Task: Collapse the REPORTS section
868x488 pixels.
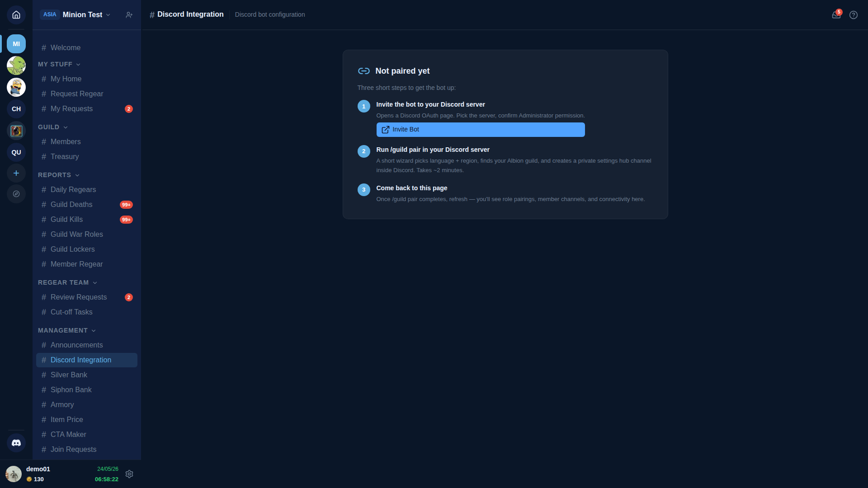Action: 59,175
